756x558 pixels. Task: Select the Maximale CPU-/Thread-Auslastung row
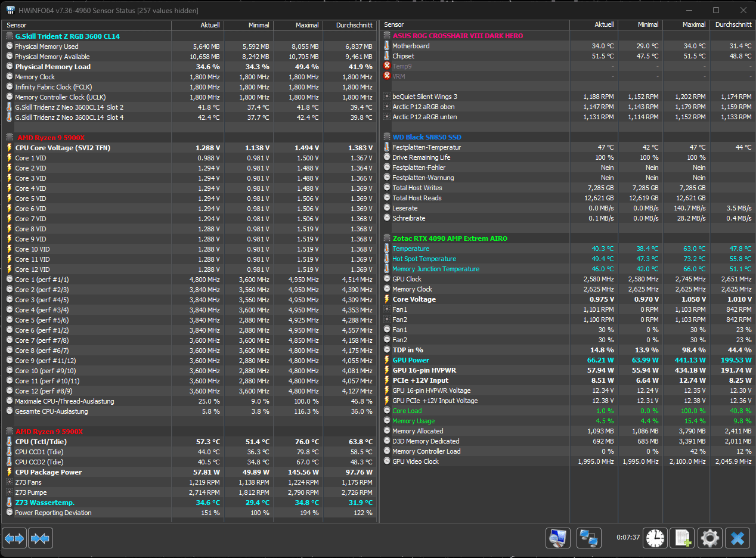click(x=190, y=401)
